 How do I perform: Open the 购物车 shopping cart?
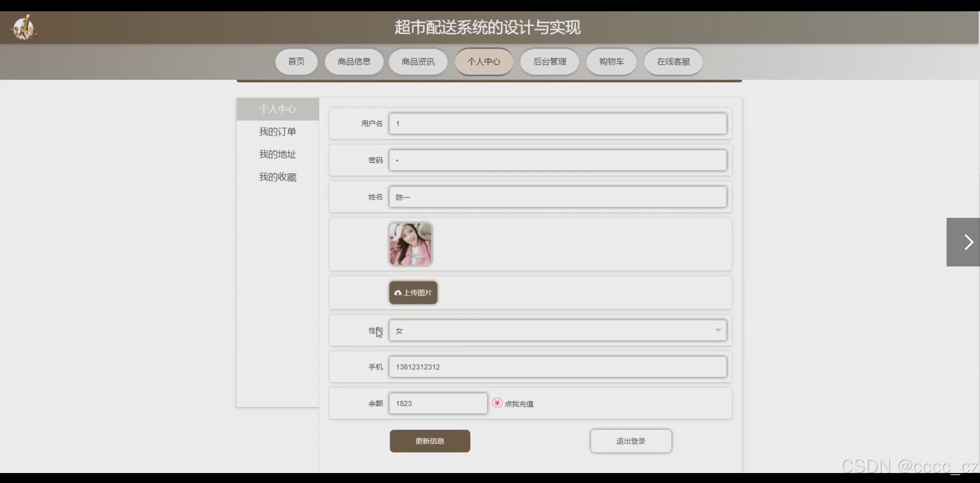pyautogui.click(x=611, y=62)
